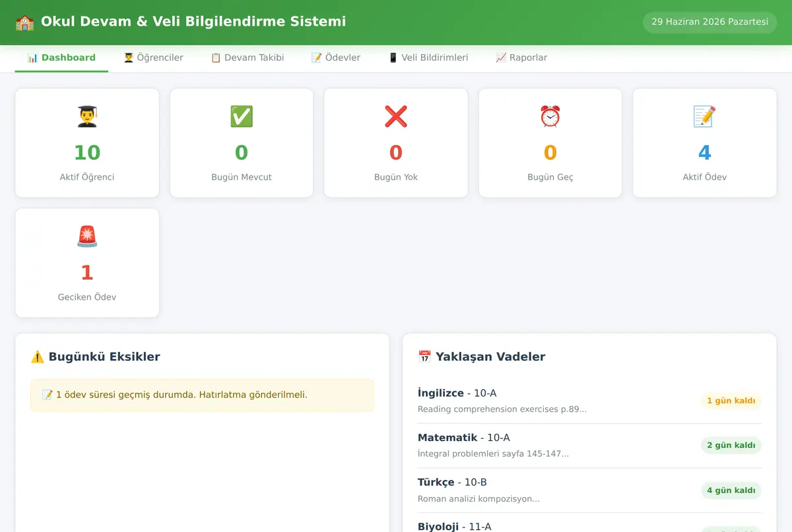Select the İngilizce - 10-A deadline row
This screenshot has width=792, height=532.
click(589, 401)
